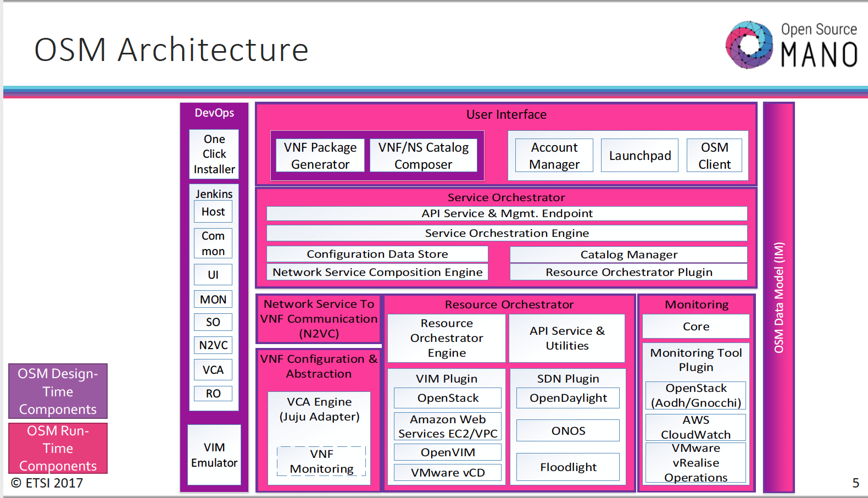
Task: Click the Open Source MANO logo
Action: pos(791,45)
